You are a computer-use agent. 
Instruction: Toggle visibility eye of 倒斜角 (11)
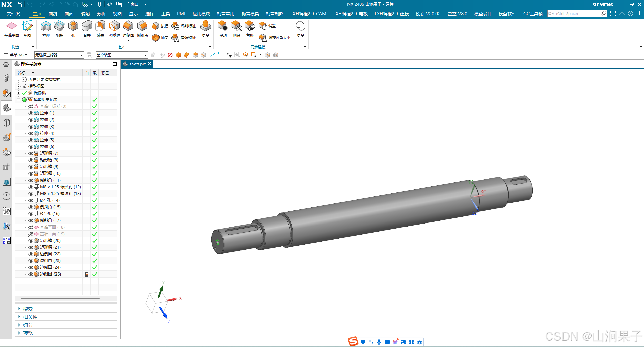pyautogui.click(x=31, y=180)
